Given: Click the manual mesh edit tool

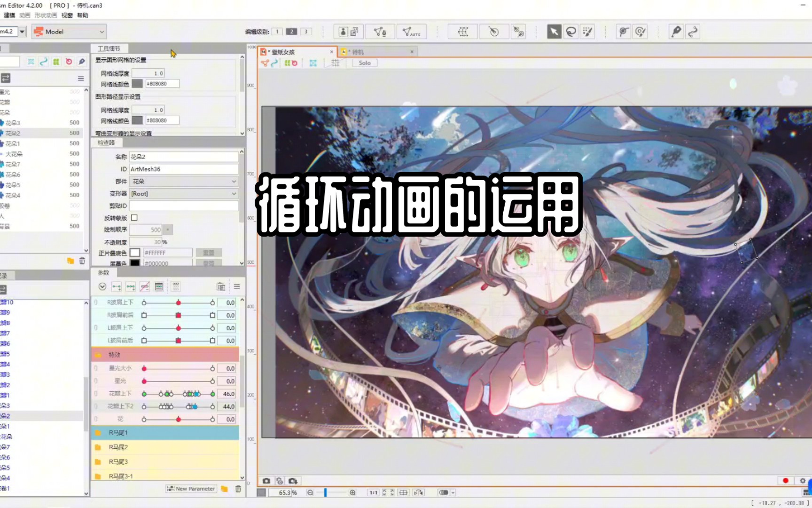Looking at the screenshot, I should 380,32.
